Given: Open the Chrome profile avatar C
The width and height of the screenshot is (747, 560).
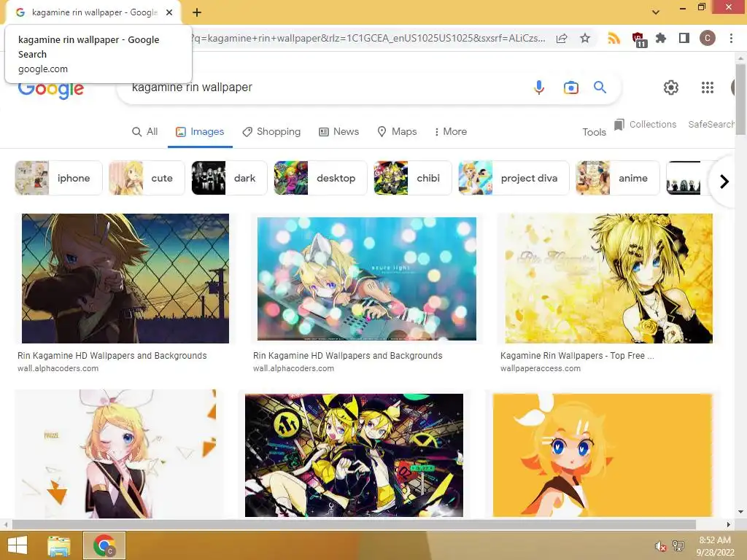Looking at the screenshot, I should 708,38.
